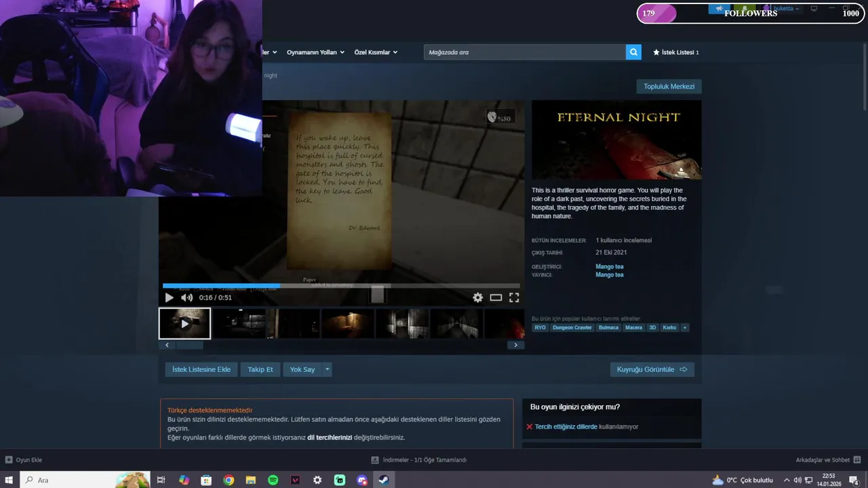This screenshot has height=488, width=868.
Task: Click the 3D tag
Action: point(652,327)
